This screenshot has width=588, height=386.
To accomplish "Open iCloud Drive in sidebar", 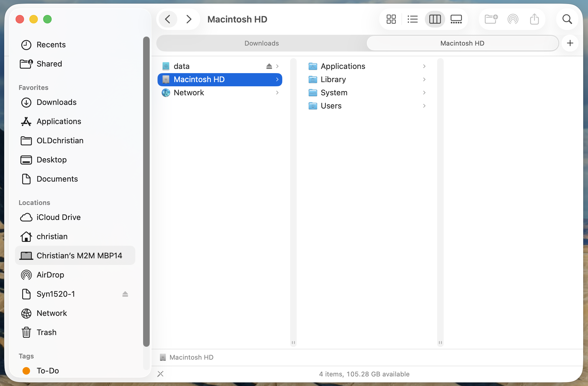I will tap(58, 217).
